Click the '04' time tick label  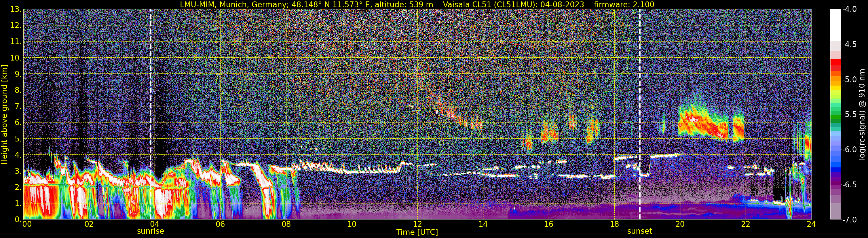coord(154,224)
